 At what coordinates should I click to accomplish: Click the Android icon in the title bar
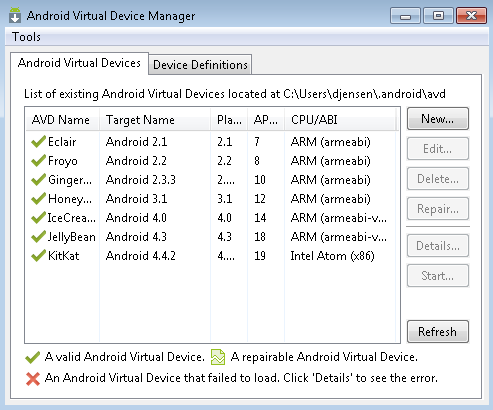coord(15,15)
